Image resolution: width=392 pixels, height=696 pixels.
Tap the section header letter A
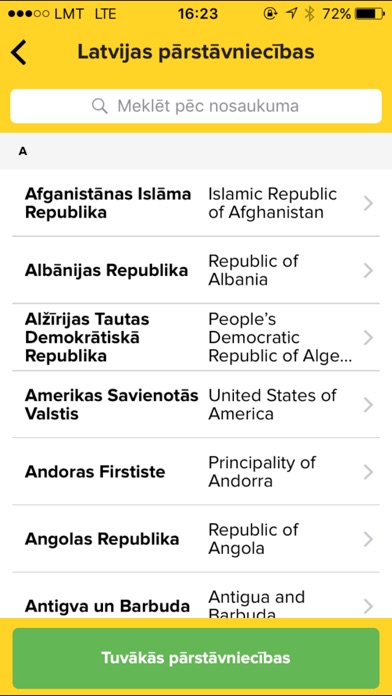[x=23, y=151]
